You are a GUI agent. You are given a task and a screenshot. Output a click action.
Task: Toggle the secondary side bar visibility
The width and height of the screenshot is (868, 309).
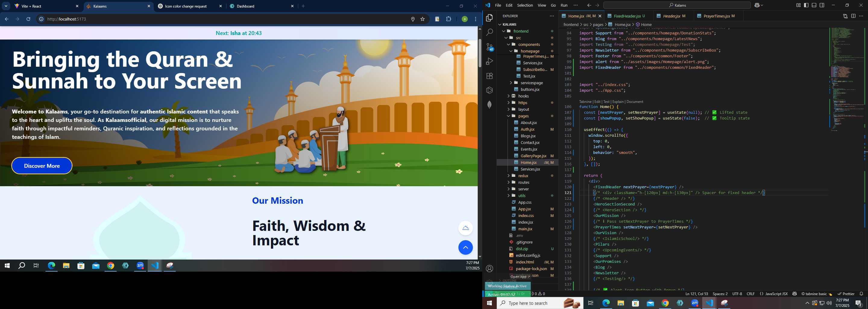pos(822,5)
